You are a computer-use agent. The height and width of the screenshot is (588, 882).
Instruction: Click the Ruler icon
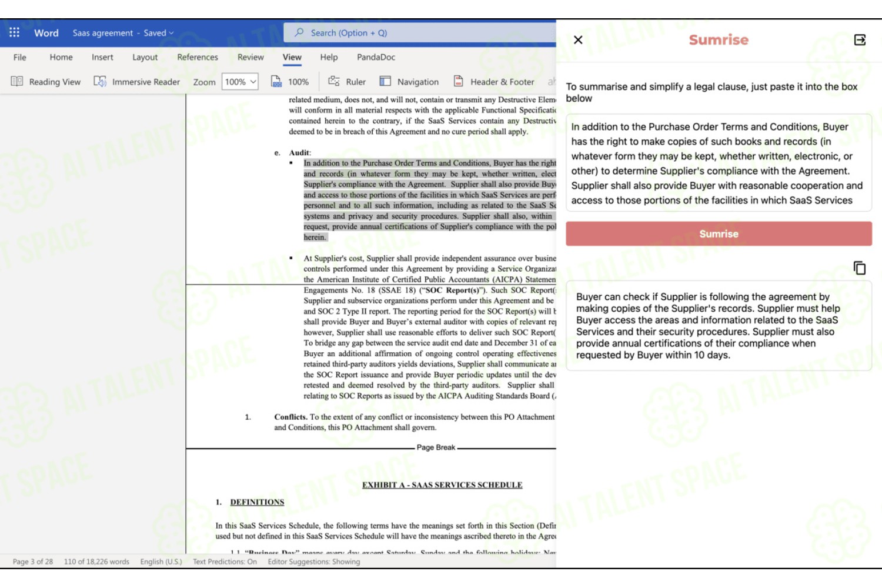coord(334,81)
